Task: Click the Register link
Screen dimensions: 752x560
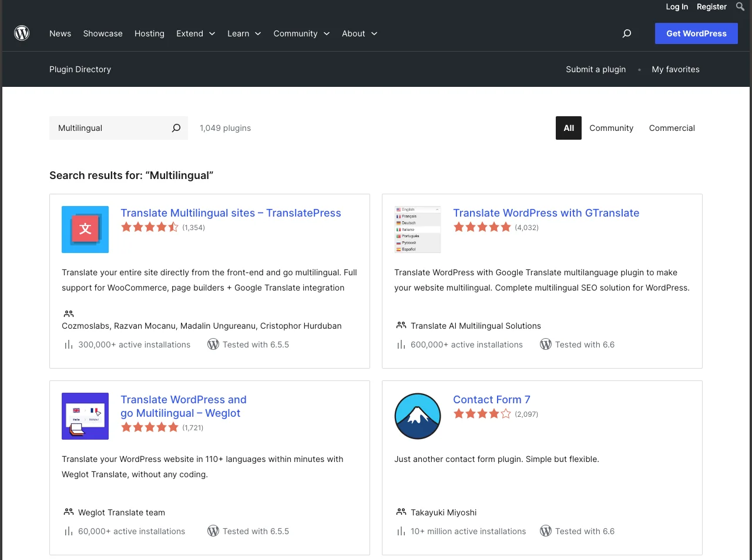Action: [x=711, y=6]
